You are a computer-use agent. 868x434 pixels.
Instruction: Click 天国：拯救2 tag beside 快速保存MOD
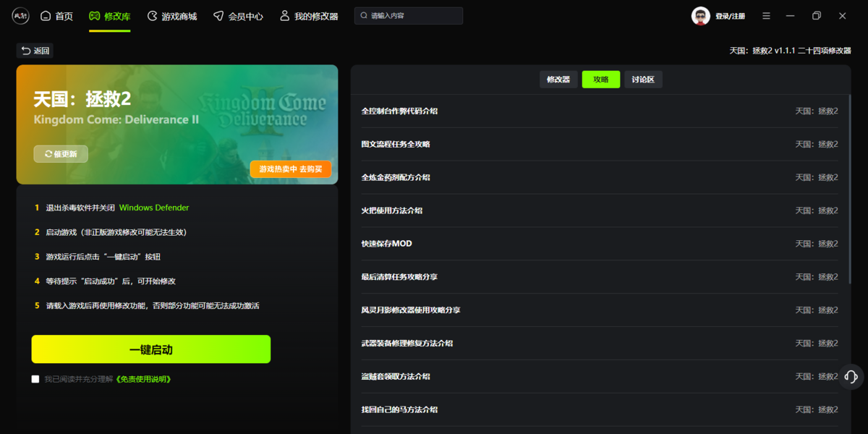817,244
